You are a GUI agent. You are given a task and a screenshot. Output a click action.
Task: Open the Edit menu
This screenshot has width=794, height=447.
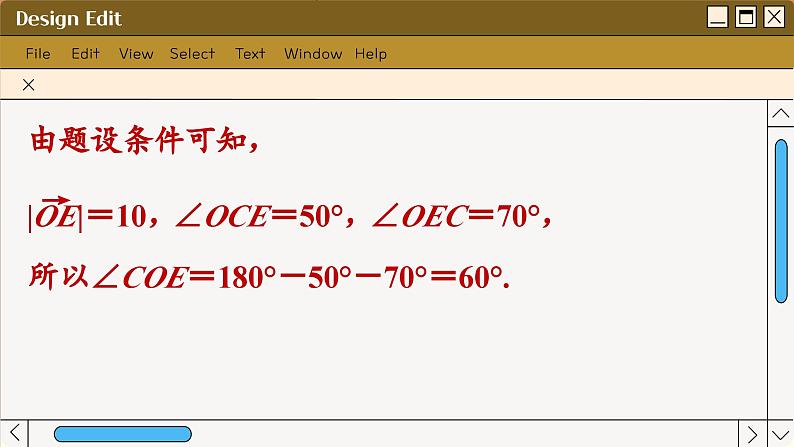click(x=85, y=54)
